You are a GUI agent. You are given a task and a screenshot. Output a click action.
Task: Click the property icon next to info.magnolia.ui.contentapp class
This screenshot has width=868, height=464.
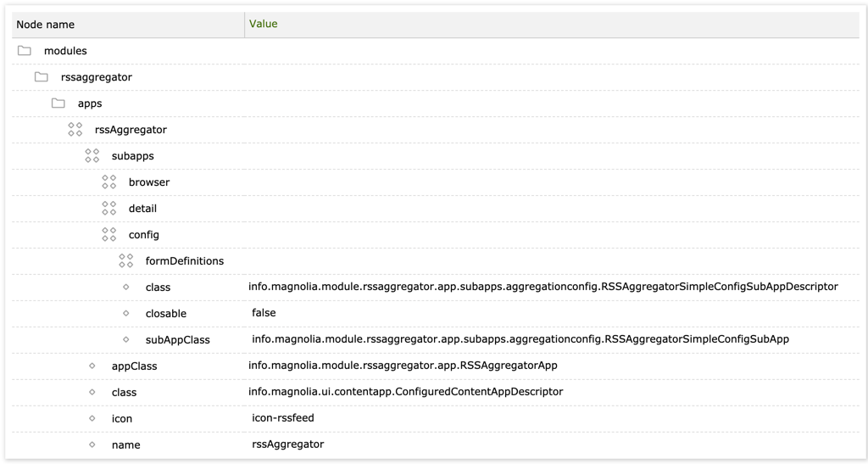click(x=92, y=392)
